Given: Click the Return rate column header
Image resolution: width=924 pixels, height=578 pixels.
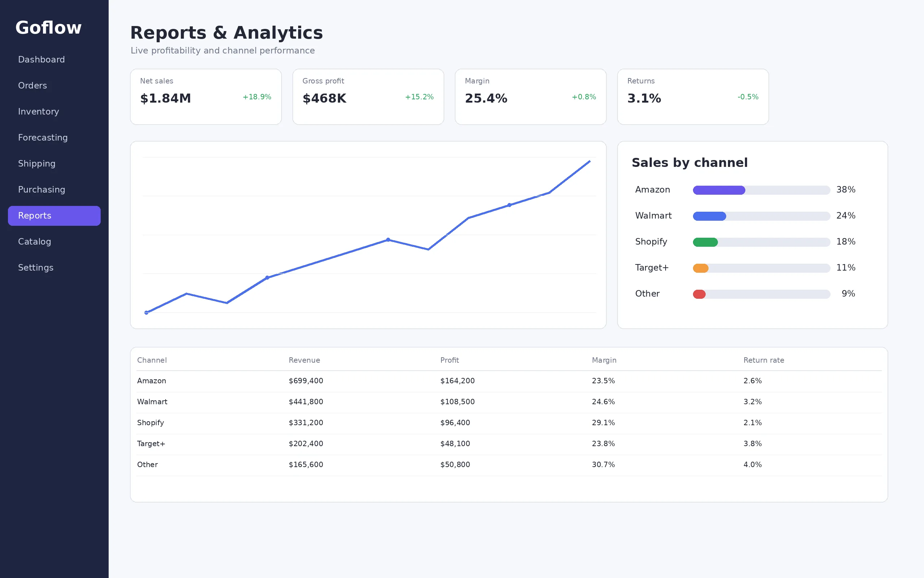Looking at the screenshot, I should [764, 360].
